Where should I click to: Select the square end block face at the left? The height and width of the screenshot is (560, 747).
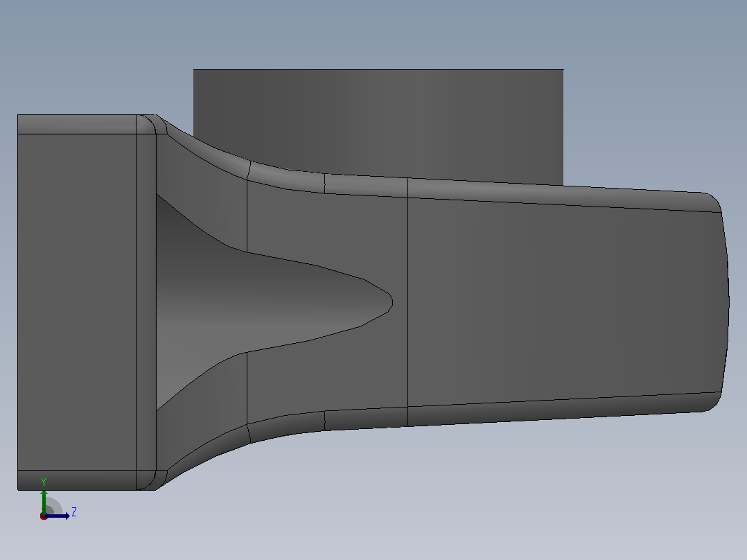click(x=77, y=302)
